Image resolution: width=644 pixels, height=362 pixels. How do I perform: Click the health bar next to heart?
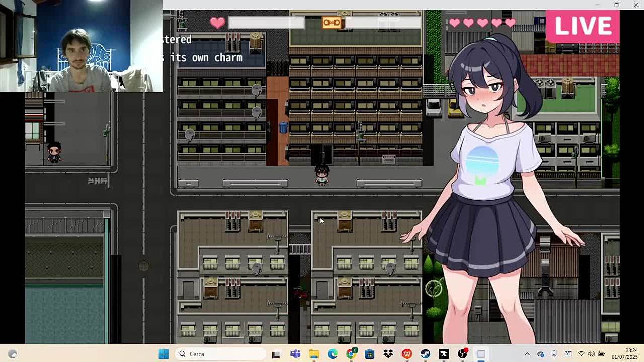click(267, 23)
